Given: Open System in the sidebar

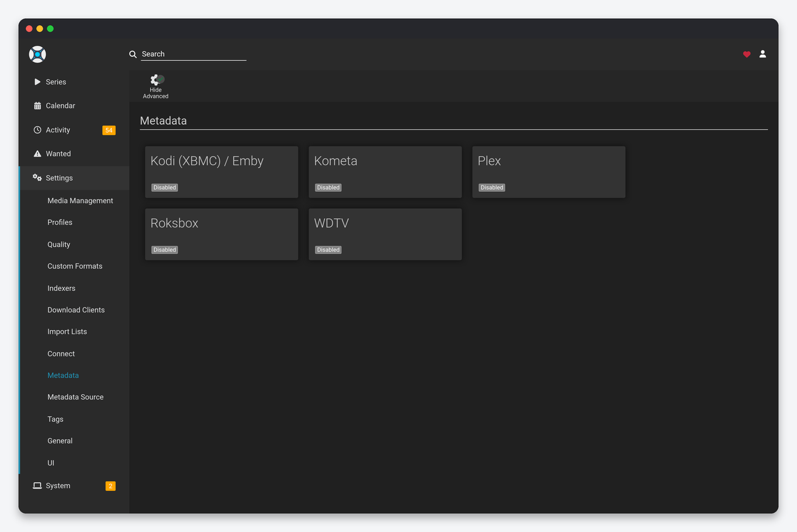Looking at the screenshot, I should click(x=74, y=486).
